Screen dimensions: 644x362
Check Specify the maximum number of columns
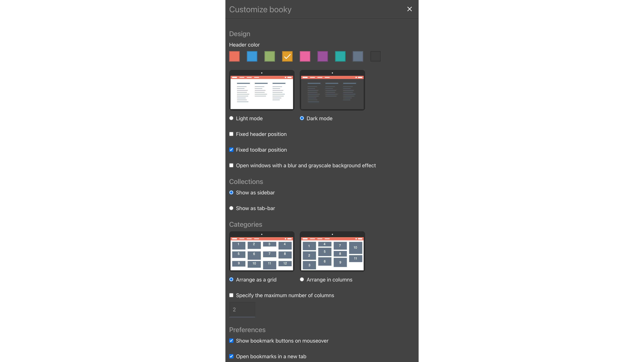tap(231, 295)
